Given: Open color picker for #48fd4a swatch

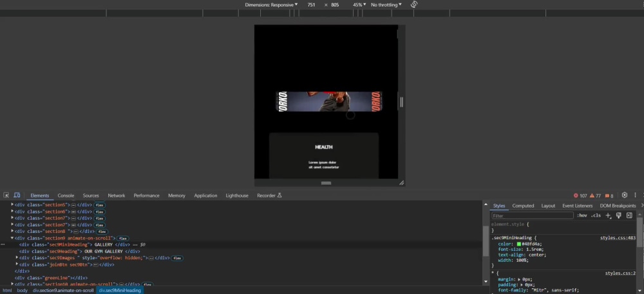Looking at the screenshot, I should click(519, 244).
